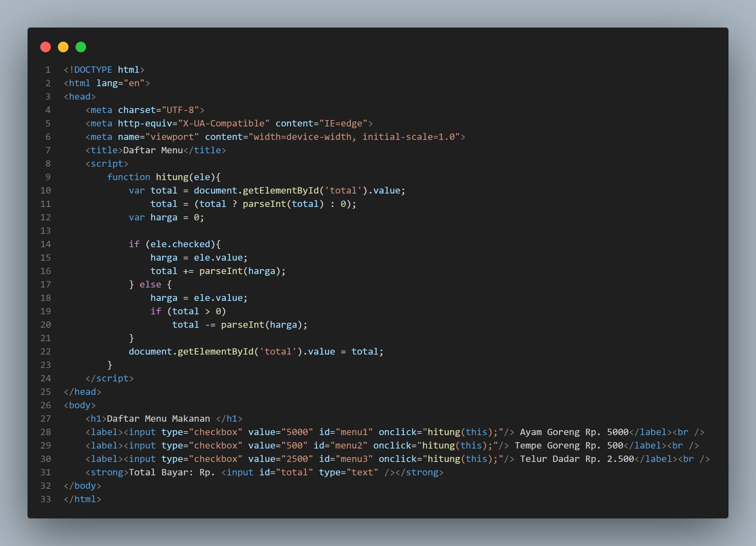Click the red close window button
Viewport: 756px width, 546px height.
pos(46,47)
